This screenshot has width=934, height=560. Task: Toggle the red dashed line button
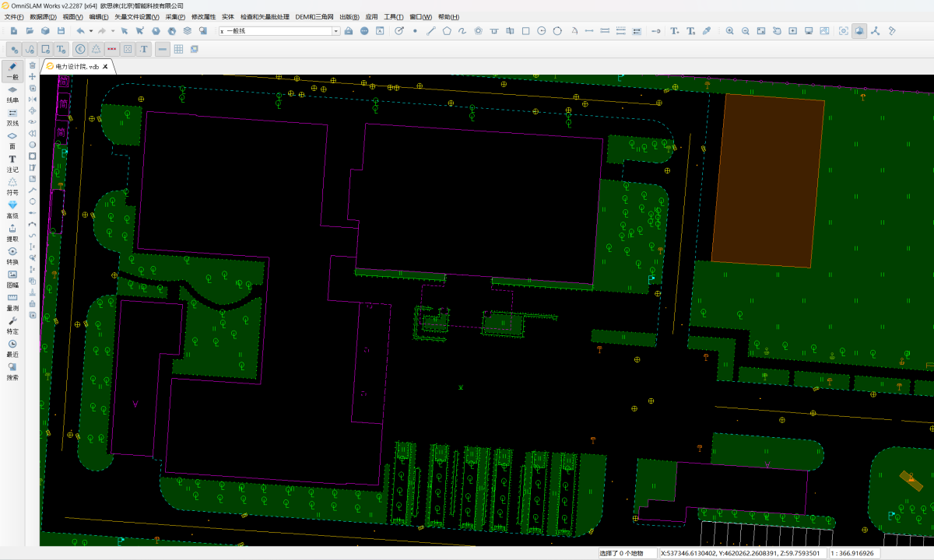112,49
